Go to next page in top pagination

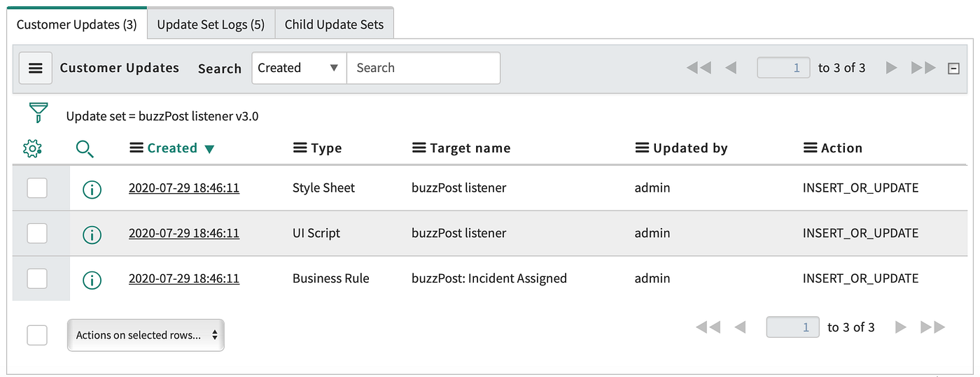point(891,68)
